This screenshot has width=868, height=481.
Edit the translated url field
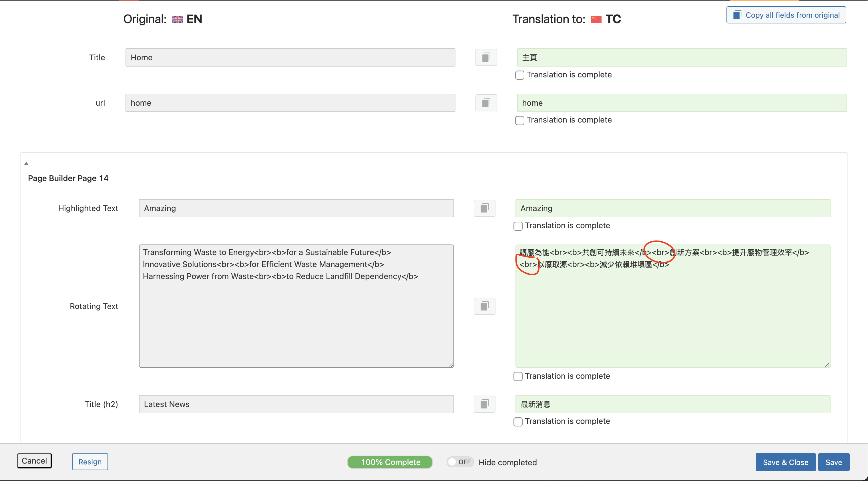pos(682,103)
